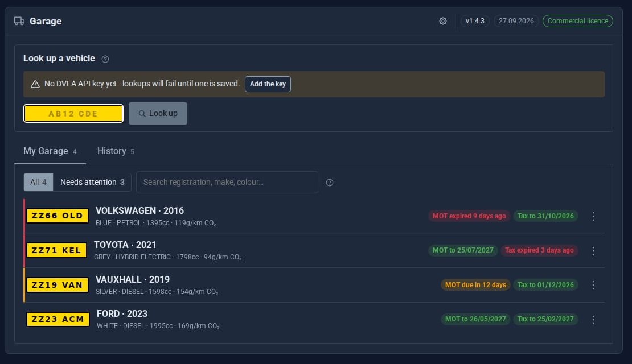Click the v1.4.3 version badge
The image size is (632, 364).
[x=475, y=21]
